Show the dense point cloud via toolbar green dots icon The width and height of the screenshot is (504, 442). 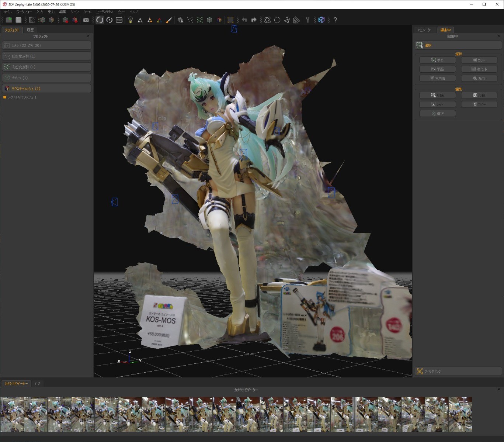200,20
